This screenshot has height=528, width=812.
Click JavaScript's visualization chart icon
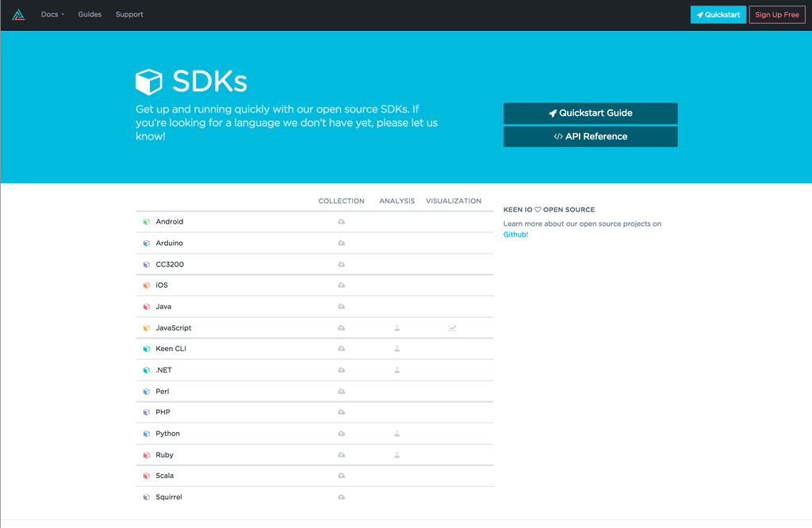point(453,328)
